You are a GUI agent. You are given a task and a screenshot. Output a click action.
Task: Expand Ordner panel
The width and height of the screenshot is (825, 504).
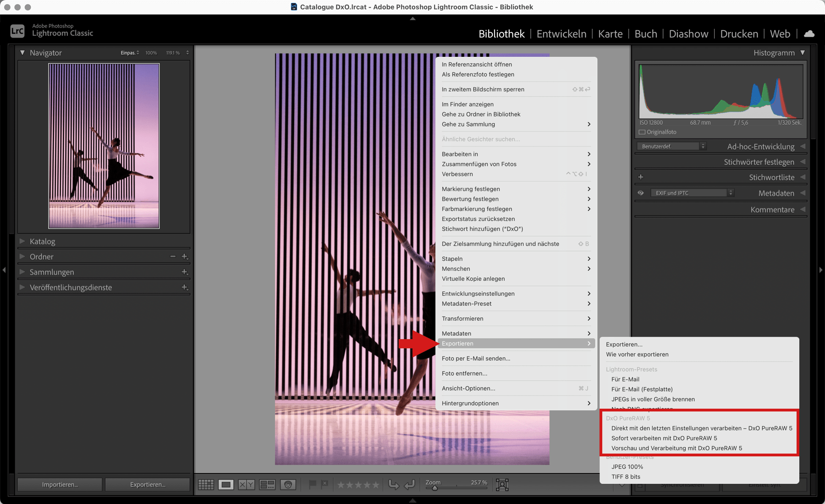point(22,257)
